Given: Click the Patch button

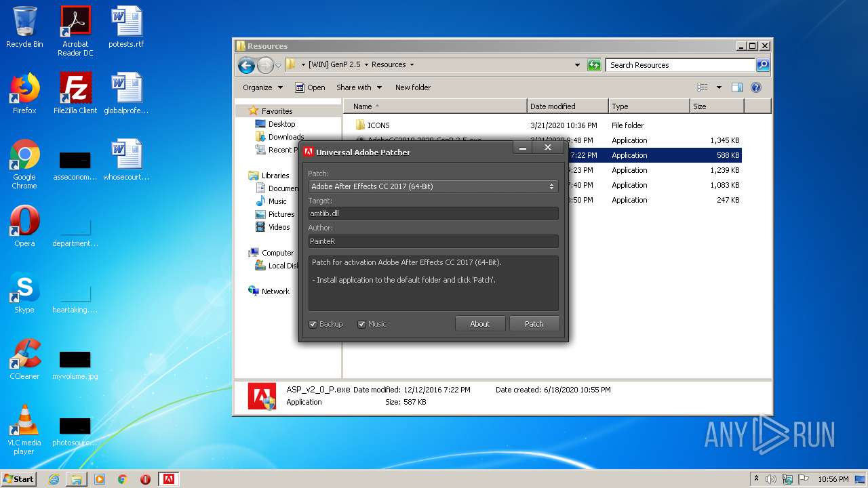Looking at the screenshot, I should coord(534,324).
